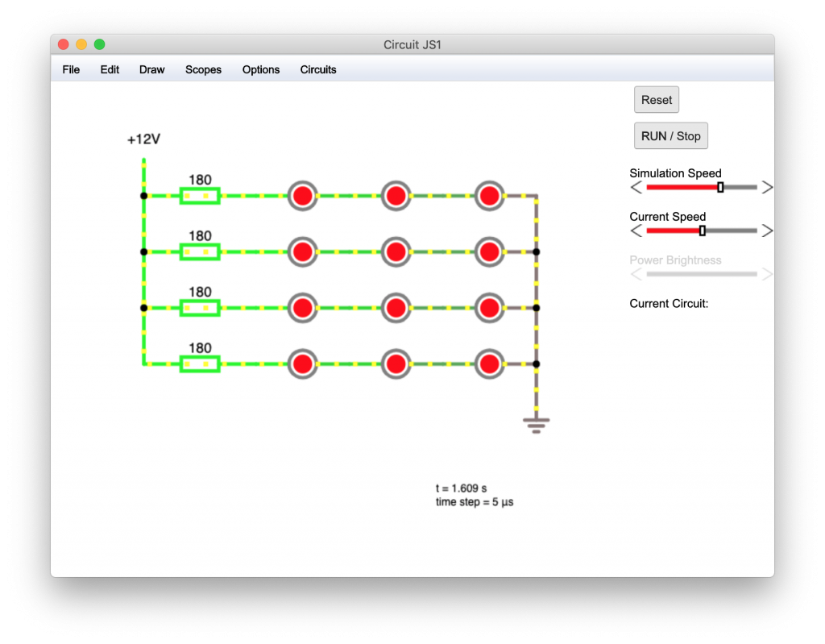Click the yellow minimize window button
Screen dimensions: 825x644
pyautogui.click(x=81, y=44)
